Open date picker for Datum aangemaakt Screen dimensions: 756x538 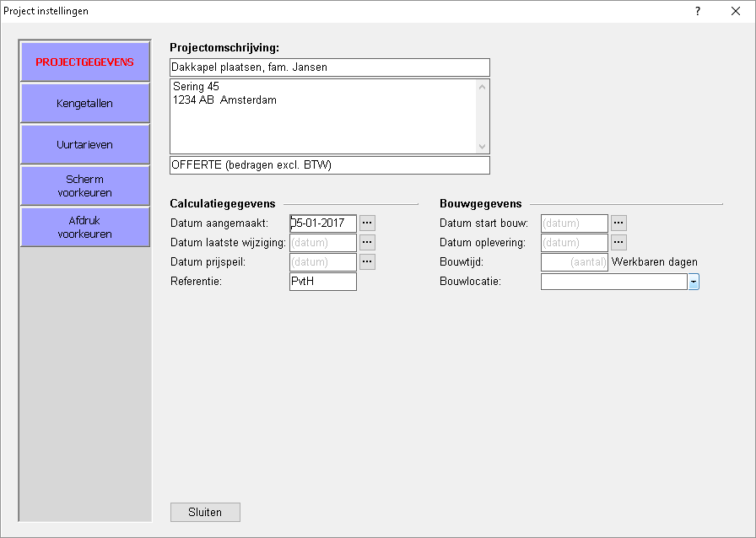[367, 223]
